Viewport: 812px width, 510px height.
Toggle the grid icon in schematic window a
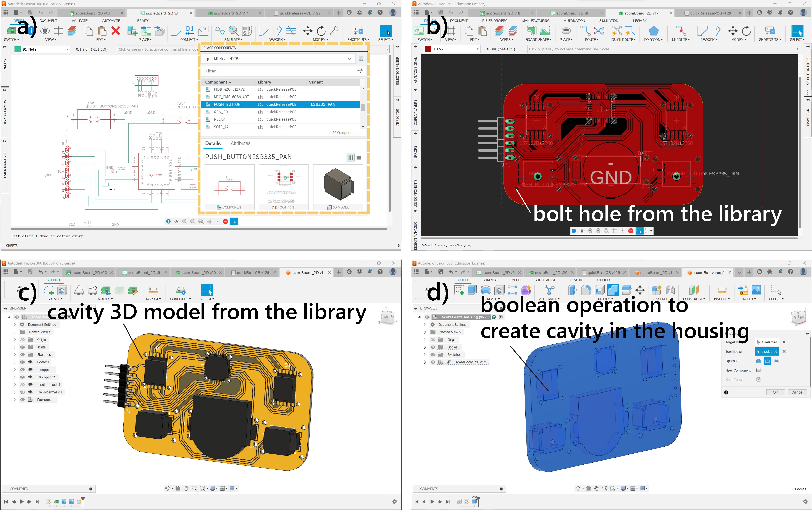(x=58, y=31)
